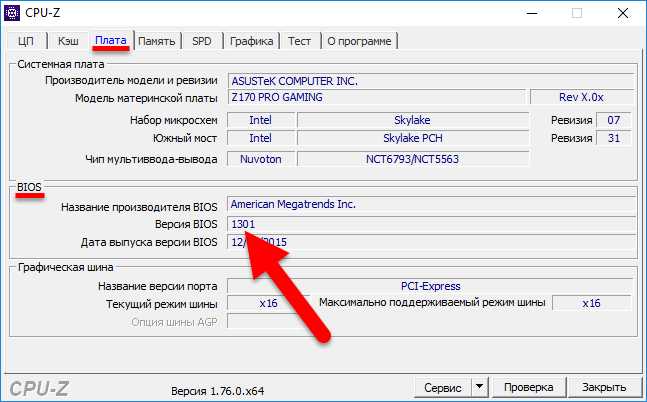The height and width of the screenshot is (402, 647).
Task: Switch to the ЦП tab
Action: pos(26,41)
